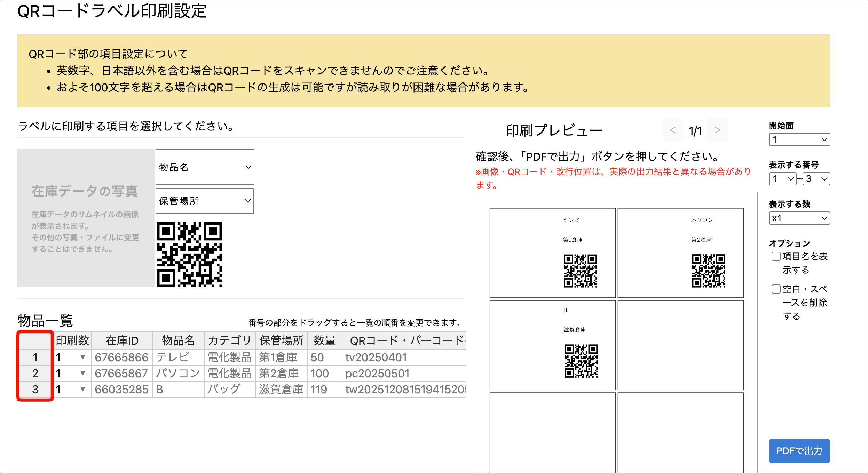Click row number 3 drag handle
This screenshot has width=868, height=473.
[35, 389]
